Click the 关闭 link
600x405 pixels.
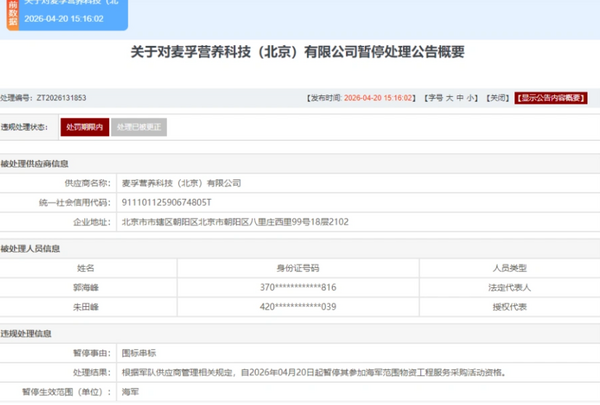pyautogui.click(x=497, y=98)
